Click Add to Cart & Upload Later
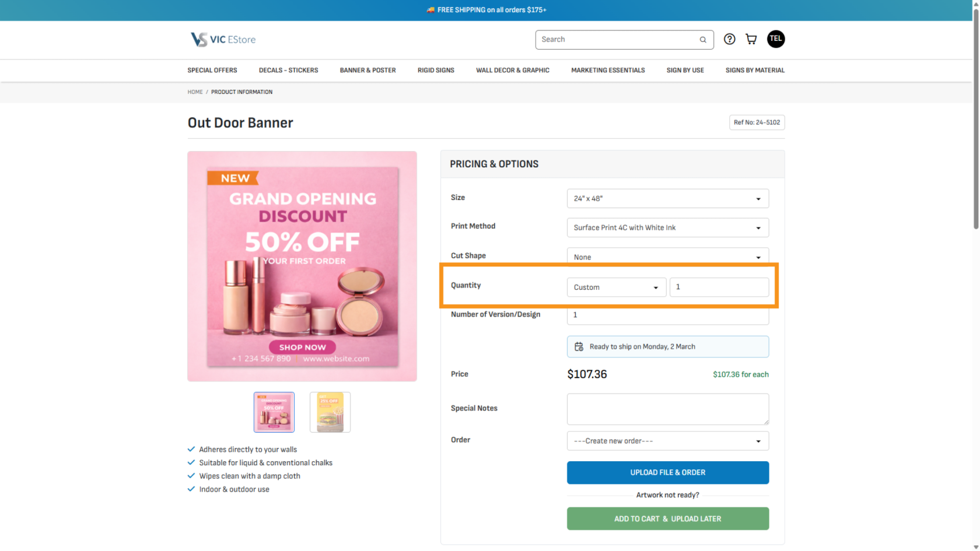This screenshot has width=980, height=551. (667, 519)
